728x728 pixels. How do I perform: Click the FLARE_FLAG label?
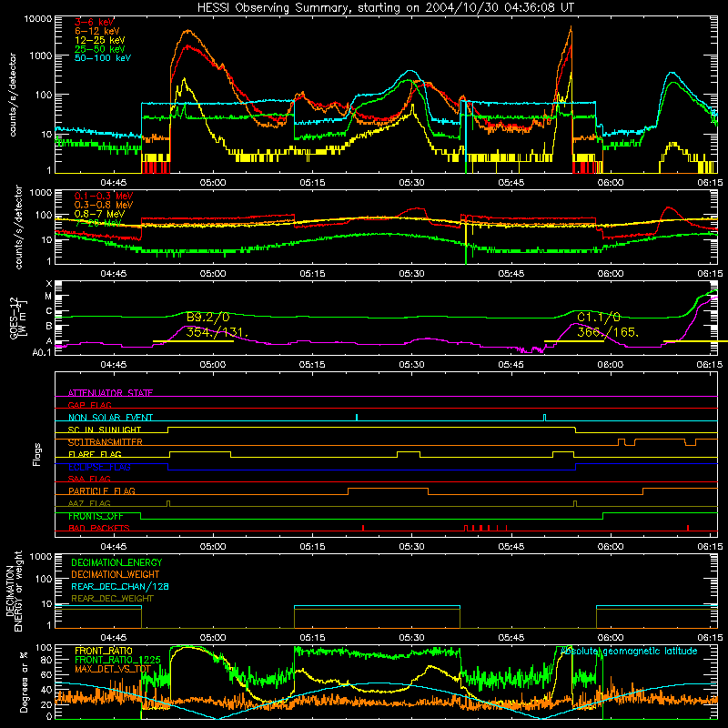click(95, 454)
